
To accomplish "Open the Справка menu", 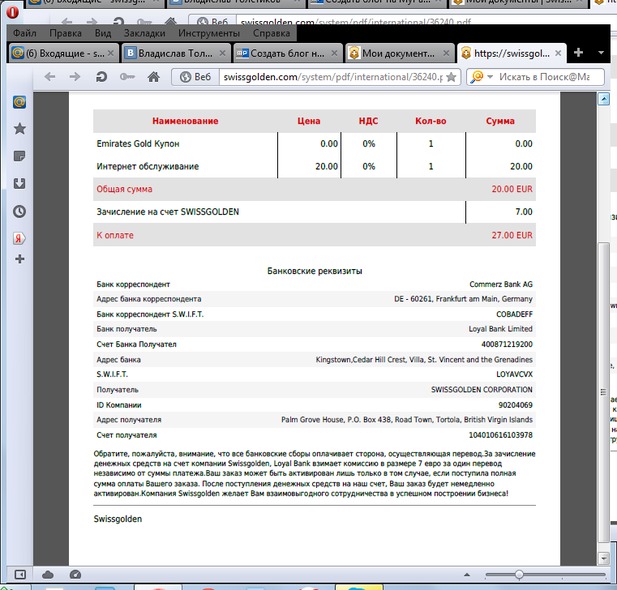I will click(x=272, y=33).
